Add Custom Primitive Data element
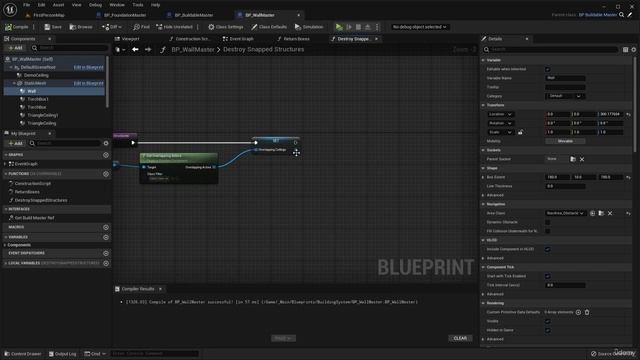 (578, 312)
